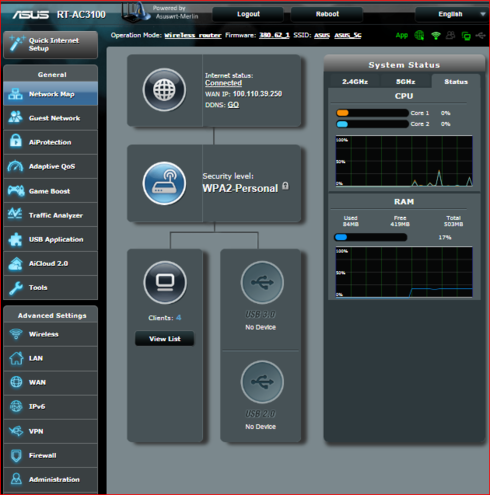Open Traffic Analyzer page
The width and height of the screenshot is (490, 495).
pyautogui.click(x=51, y=215)
